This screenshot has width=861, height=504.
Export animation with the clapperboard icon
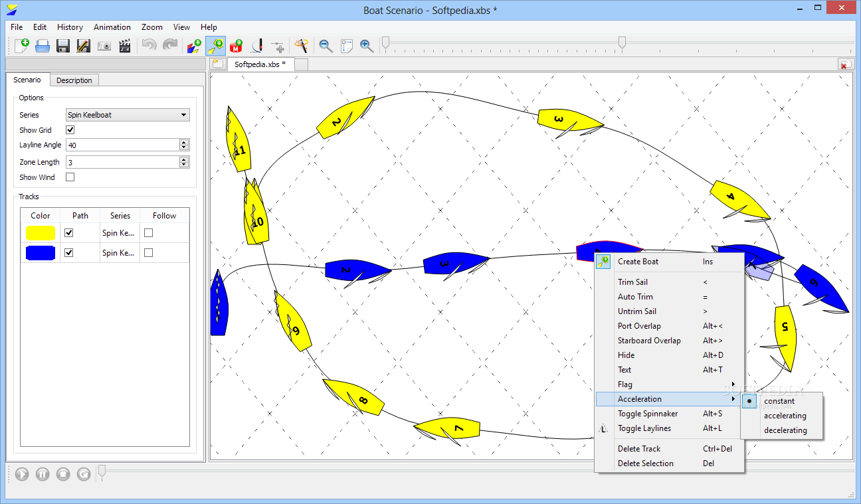(125, 46)
